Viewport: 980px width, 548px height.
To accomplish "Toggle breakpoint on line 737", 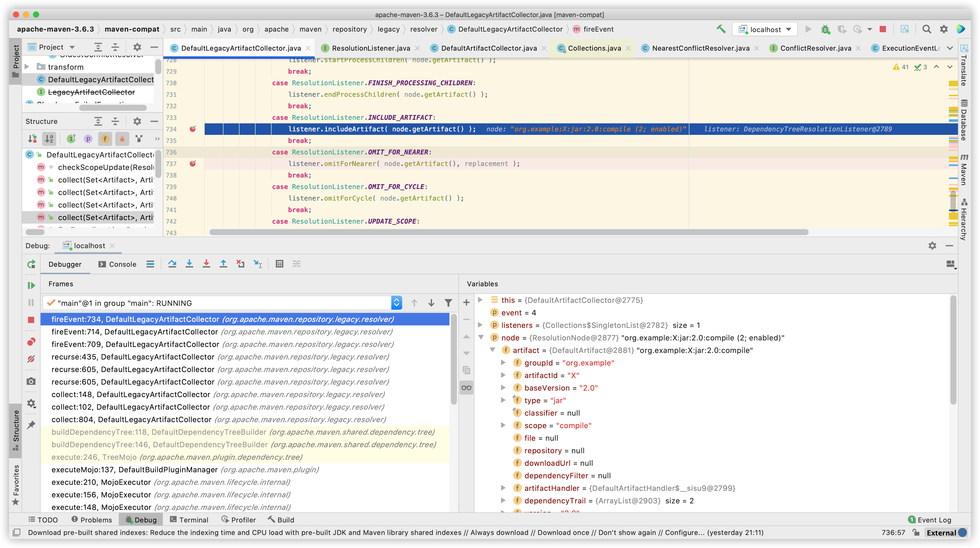I will tap(193, 164).
